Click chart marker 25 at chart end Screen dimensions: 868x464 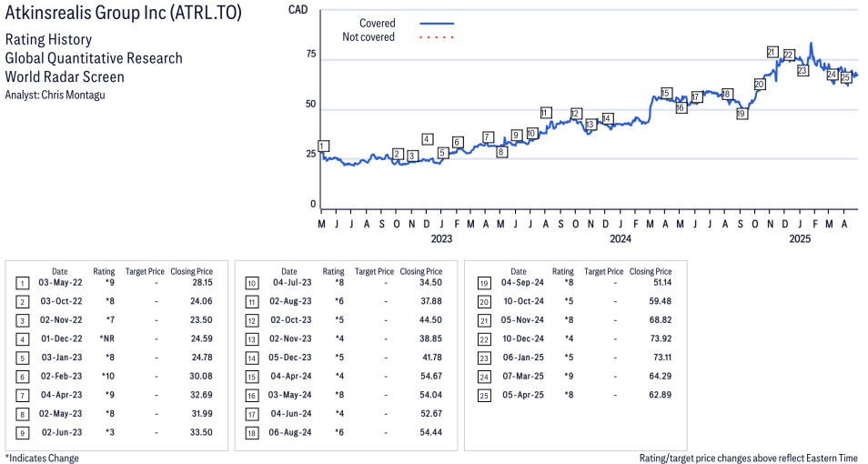[x=845, y=77]
